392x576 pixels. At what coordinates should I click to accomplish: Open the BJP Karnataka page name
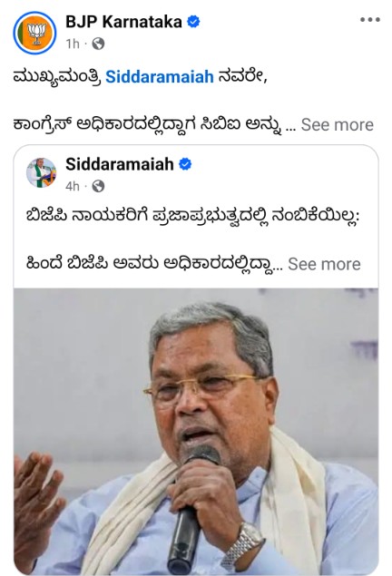pos(123,22)
